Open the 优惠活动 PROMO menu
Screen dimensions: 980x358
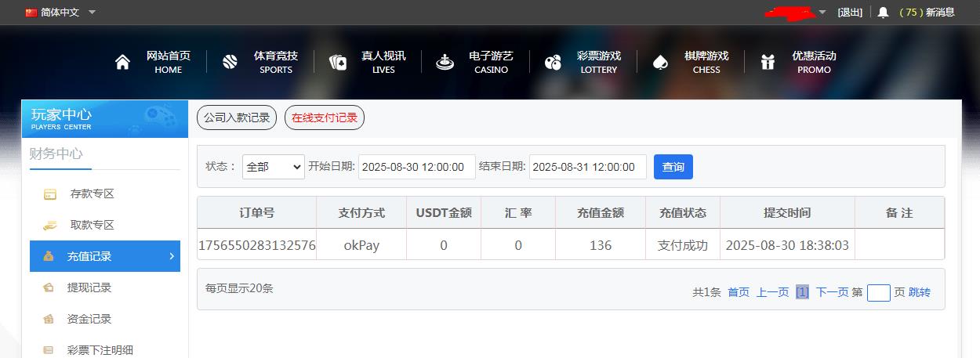[814, 63]
